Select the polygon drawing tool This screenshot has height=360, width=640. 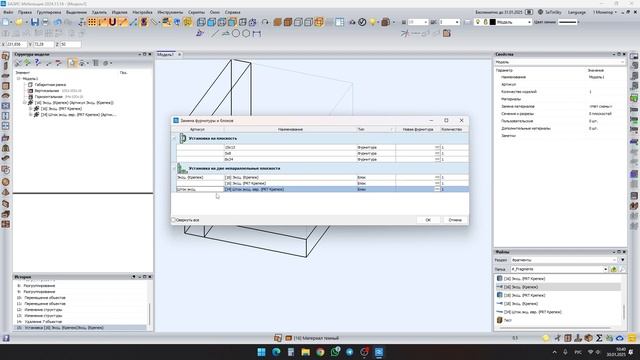(x=246, y=33)
